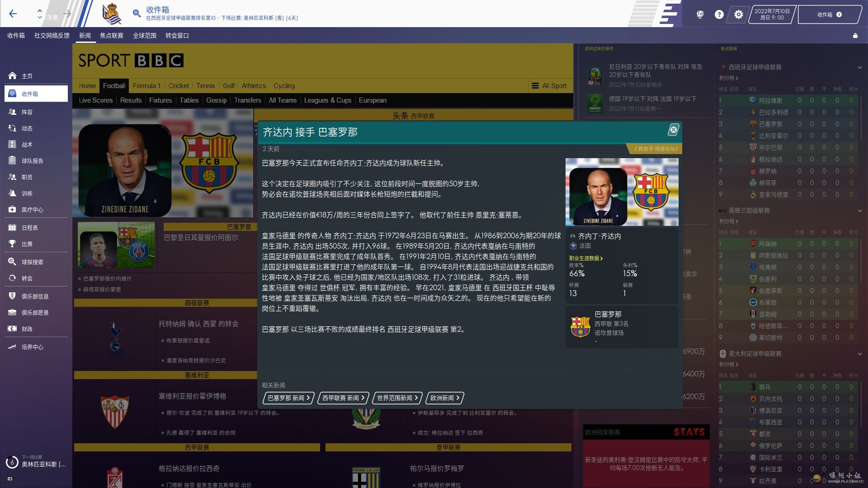The width and height of the screenshot is (868, 488).
Task: Open 医疗中心 medical centre in sidebar
Action: 36,210
